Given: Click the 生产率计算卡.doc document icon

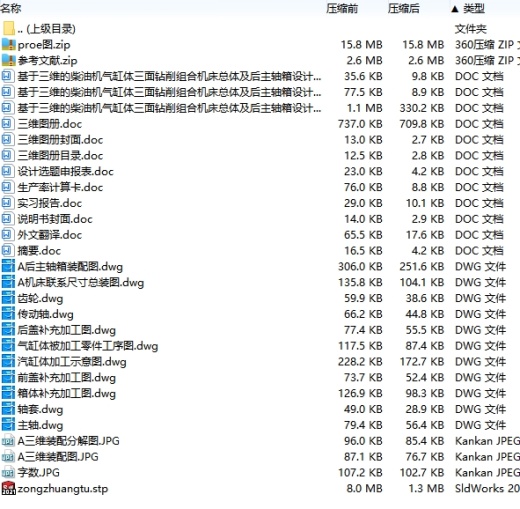Looking at the screenshot, I should coord(8,187).
